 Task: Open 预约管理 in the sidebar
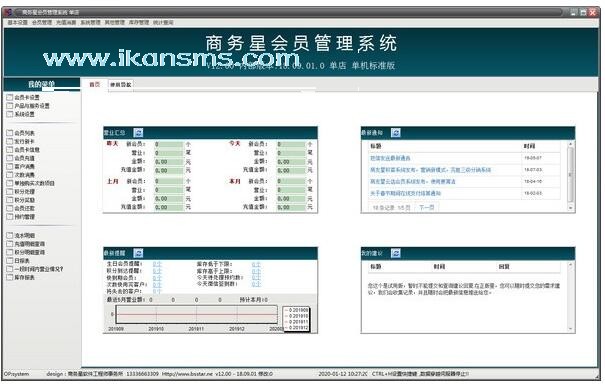(x=20, y=217)
